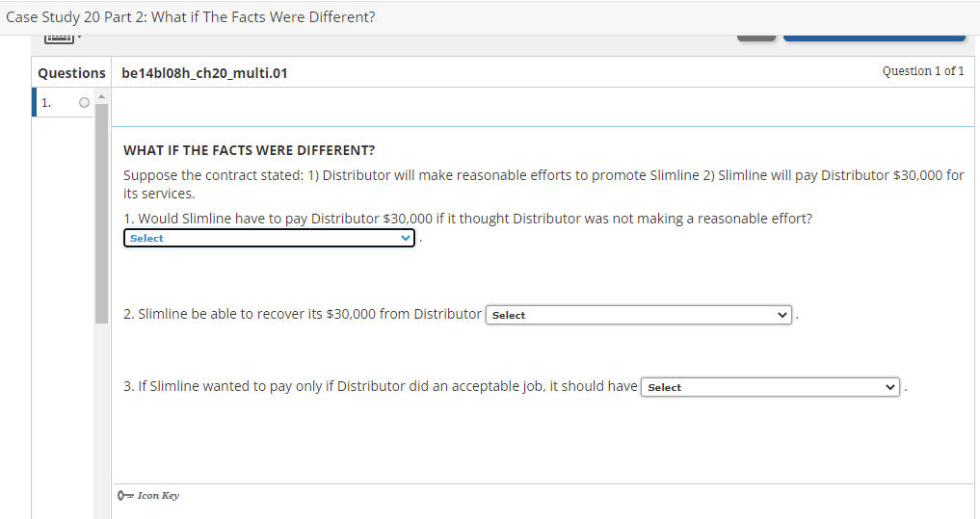The height and width of the screenshot is (519, 980).
Task: Open the Select dropdown for question 3
Action: 770,387
